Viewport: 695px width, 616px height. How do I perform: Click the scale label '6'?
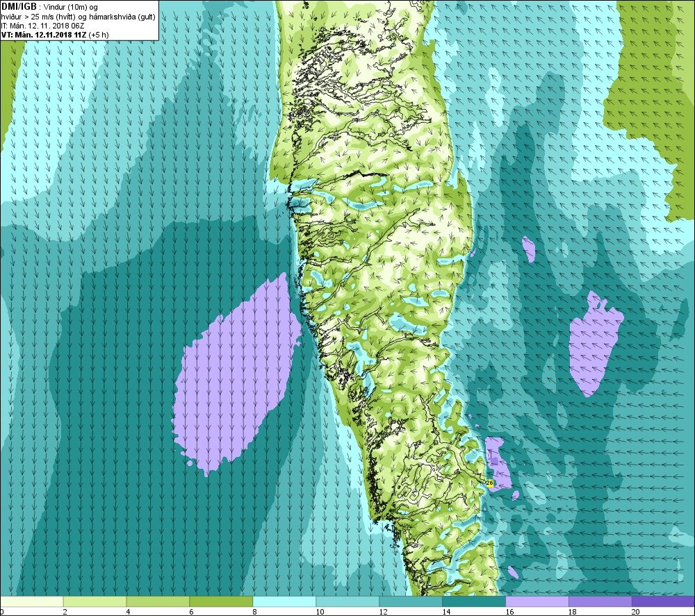click(192, 612)
